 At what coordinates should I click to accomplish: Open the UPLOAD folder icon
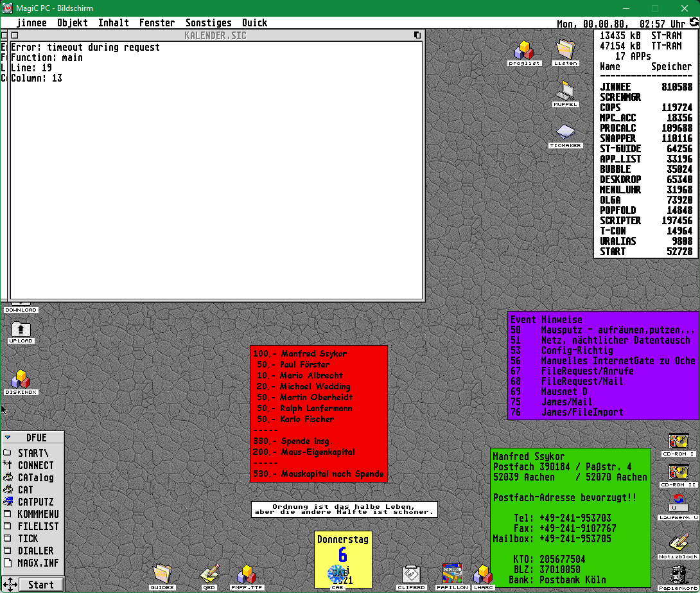[21, 331]
